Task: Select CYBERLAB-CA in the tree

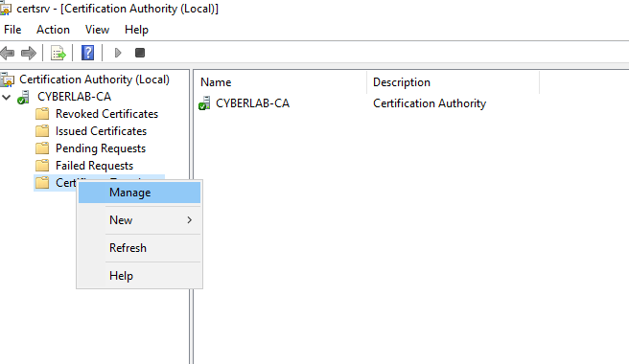Action: click(74, 97)
